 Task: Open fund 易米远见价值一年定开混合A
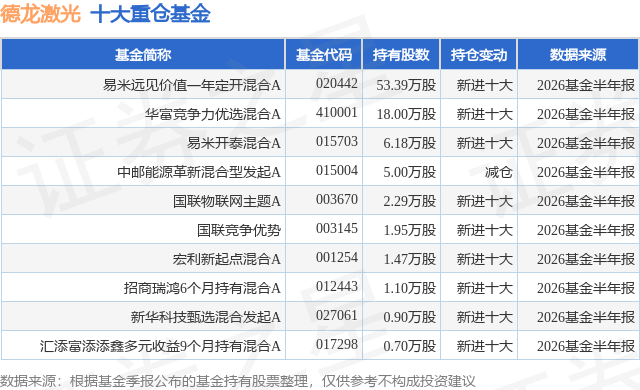coord(191,85)
